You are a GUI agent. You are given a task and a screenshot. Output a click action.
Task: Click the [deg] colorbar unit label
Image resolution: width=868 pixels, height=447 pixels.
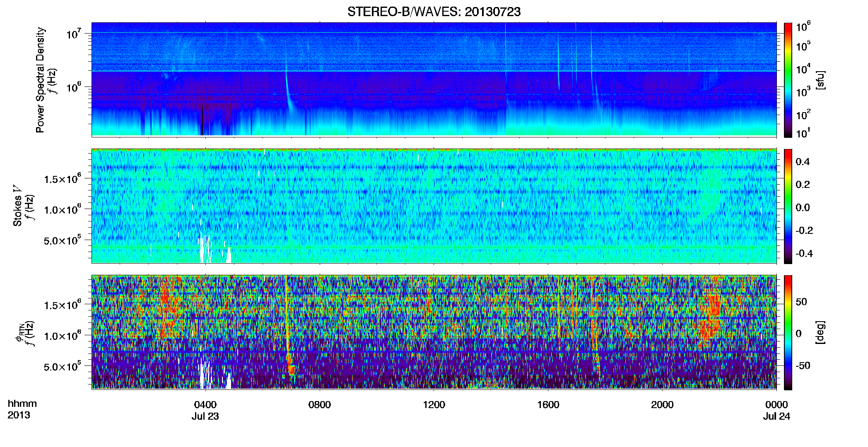[x=820, y=332]
